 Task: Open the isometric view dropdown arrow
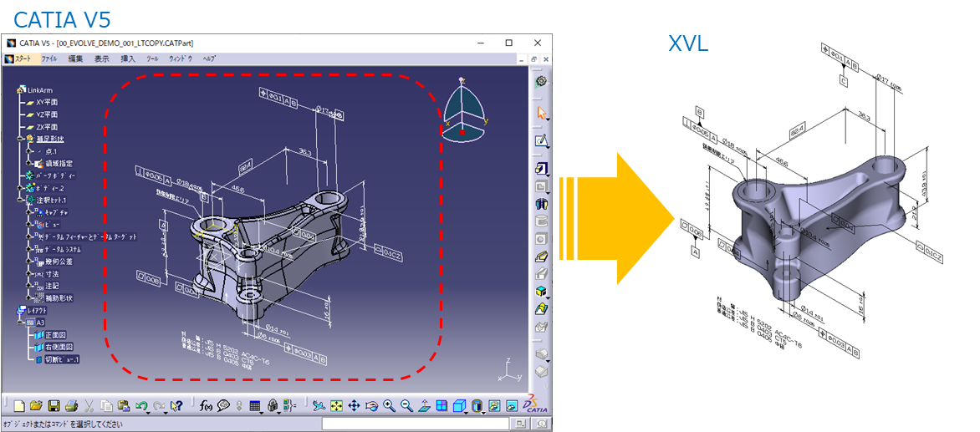tap(466, 412)
